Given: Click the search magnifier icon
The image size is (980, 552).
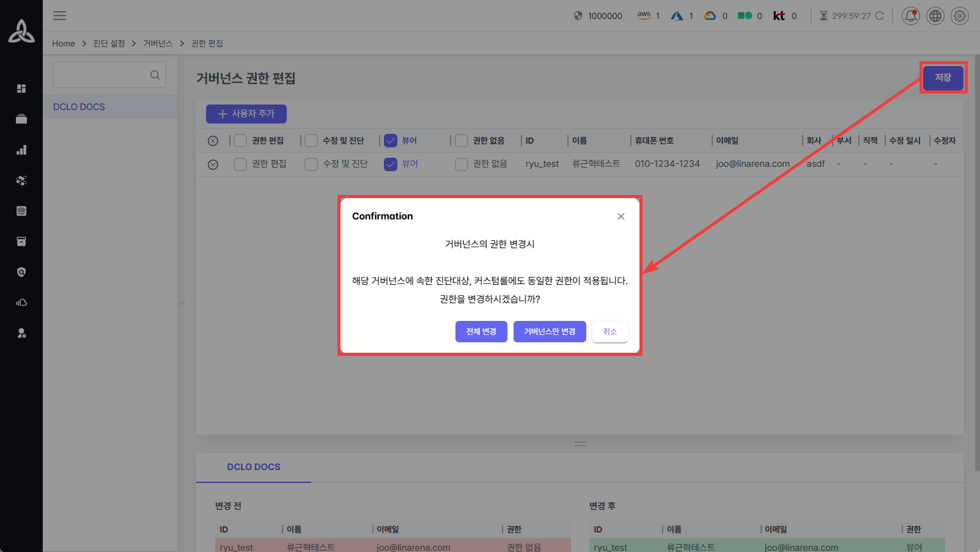Looking at the screenshot, I should [x=155, y=75].
